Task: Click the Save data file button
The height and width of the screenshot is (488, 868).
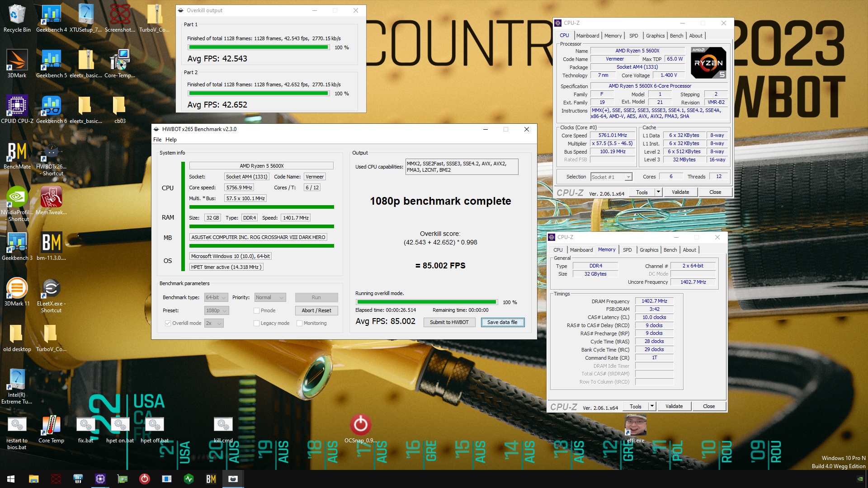Action: coord(502,322)
